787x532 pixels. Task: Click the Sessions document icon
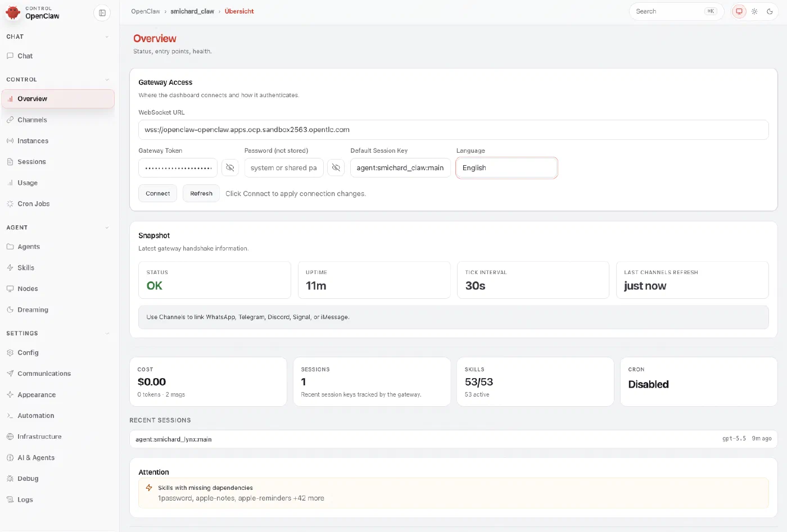tap(10, 162)
